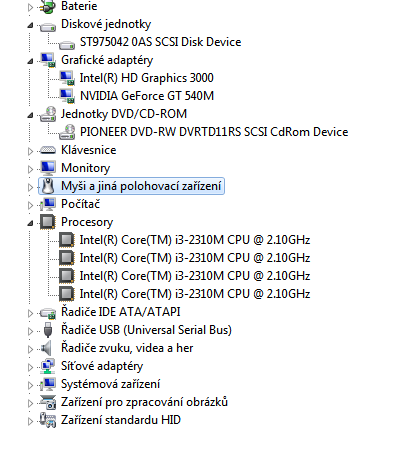
Task: Click the Diskové jednotky drive icon
Action: [48, 26]
